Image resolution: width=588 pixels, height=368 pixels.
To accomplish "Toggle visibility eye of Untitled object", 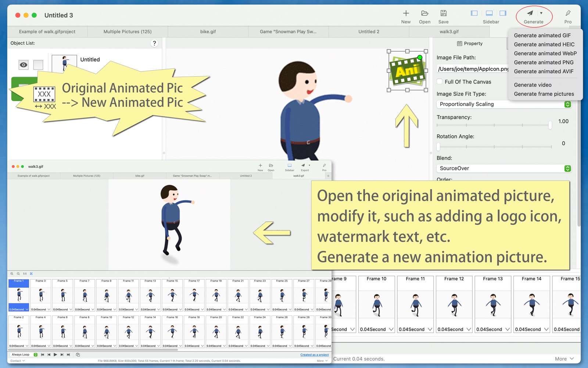I will [x=24, y=65].
